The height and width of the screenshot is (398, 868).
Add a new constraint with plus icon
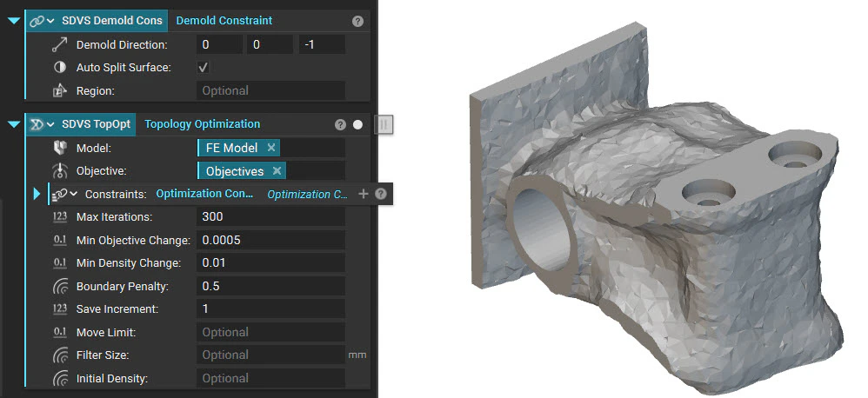[x=364, y=194]
